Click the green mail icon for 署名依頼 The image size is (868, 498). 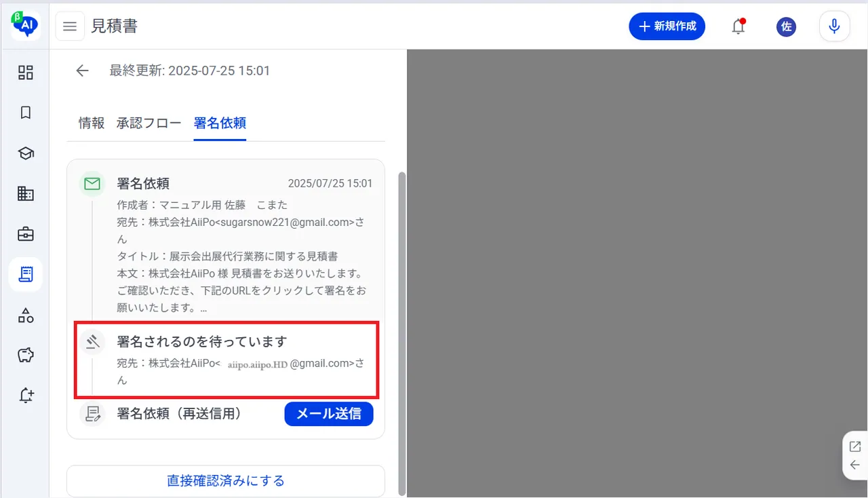(x=92, y=184)
